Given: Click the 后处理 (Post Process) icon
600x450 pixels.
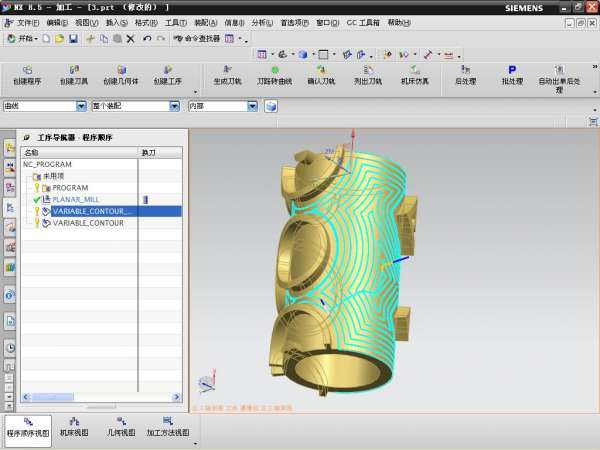Looking at the screenshot, I should point(465,75).
